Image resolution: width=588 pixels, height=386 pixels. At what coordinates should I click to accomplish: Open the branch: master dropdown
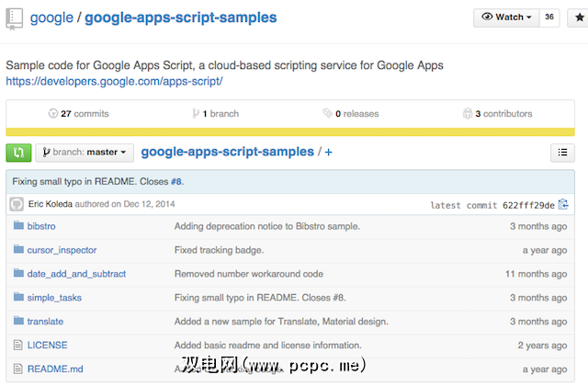coord(85,153)
